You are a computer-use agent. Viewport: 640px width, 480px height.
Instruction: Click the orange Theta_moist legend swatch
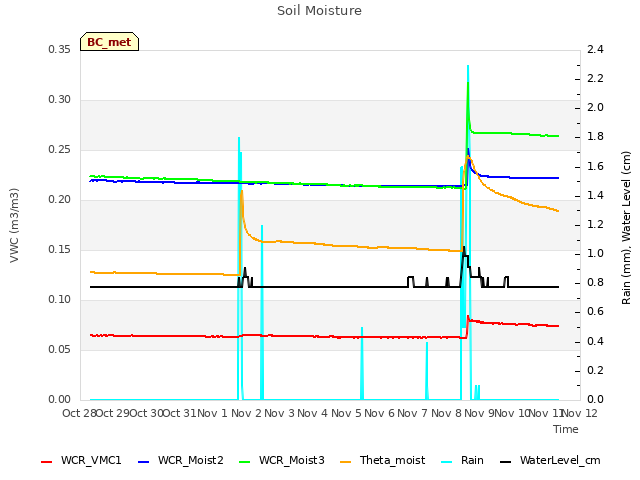(345, 462)
